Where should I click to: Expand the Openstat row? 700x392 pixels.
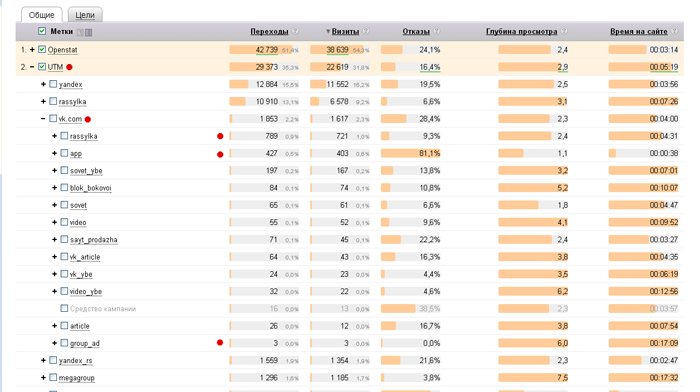[32, 50]
